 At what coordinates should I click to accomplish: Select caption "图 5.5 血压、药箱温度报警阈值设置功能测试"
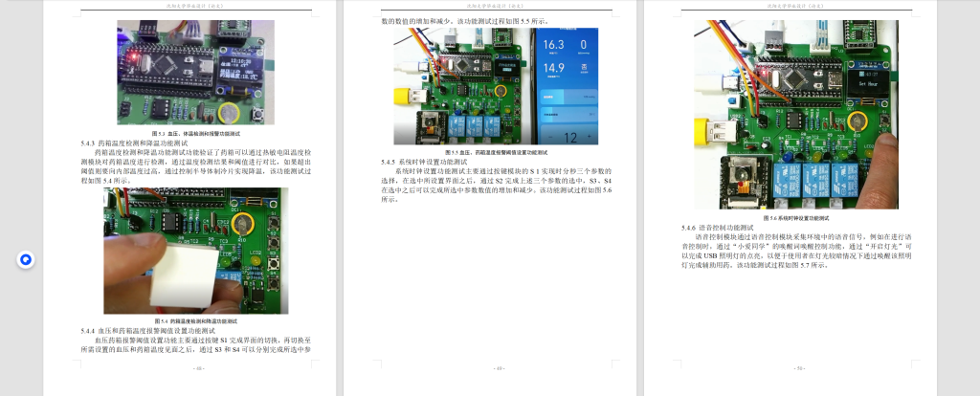(x=496, y=152)
